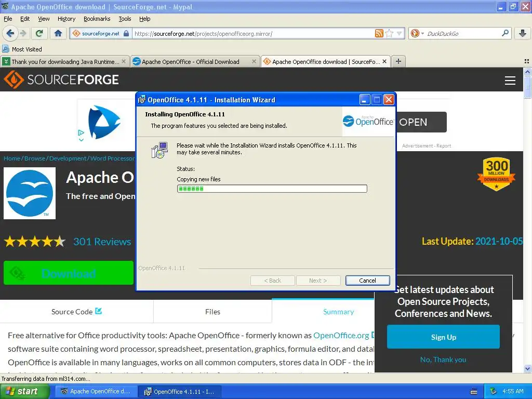The height and width of the screenshot is (399, 532).
Task: Close the Official Download tab
Action: [254, 61]
